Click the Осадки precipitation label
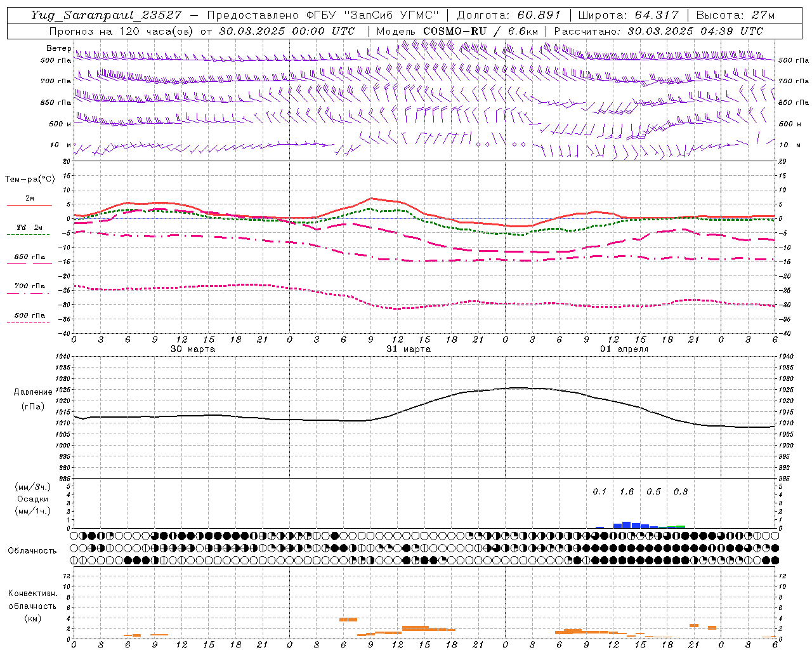This screenshot has height=650, width=812. [x=32, y=499]
